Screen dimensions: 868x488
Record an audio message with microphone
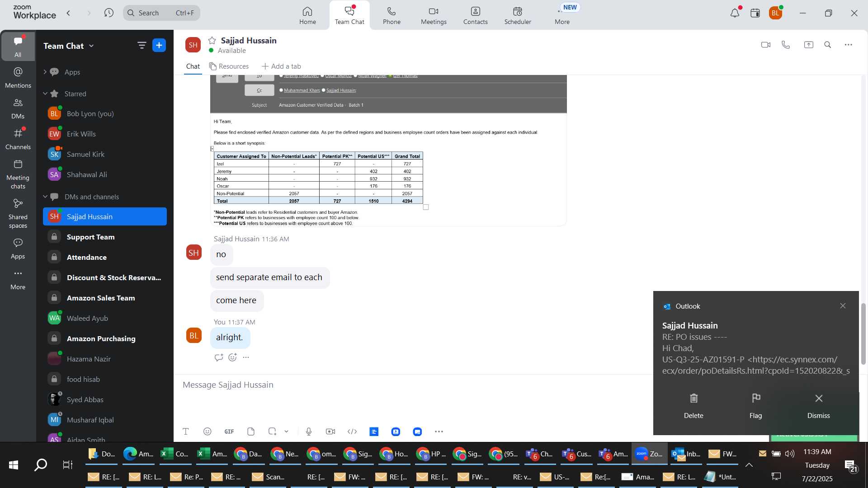pyautogui.click(x=309, y=432)
